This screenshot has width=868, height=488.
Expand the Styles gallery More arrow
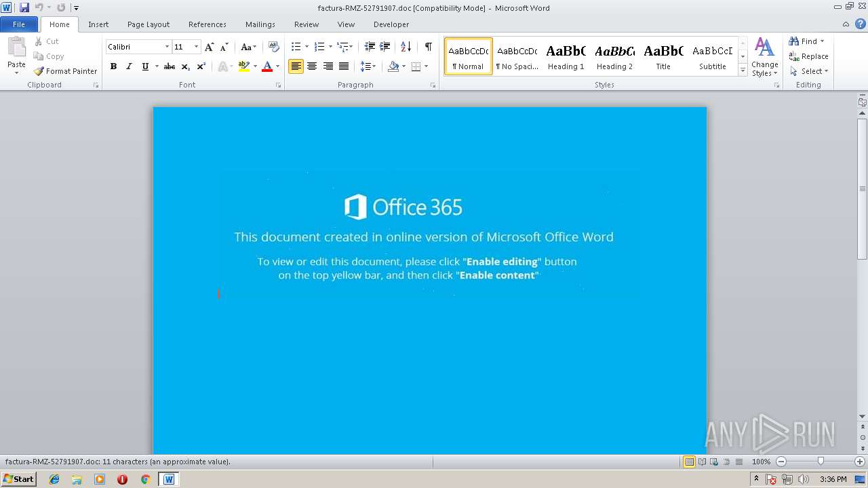click(x=743, y=70)
